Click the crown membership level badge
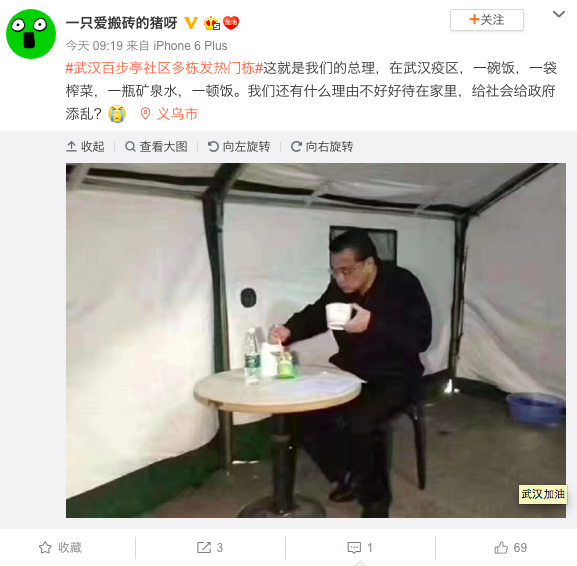 pyautogui.click(x=212, y=23)
